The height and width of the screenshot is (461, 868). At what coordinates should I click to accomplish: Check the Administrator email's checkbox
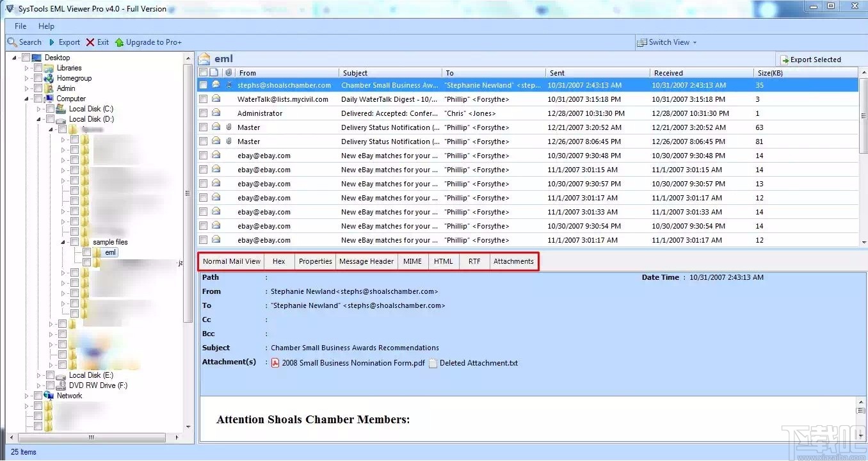pyautogui.click(x=202, y=113)
